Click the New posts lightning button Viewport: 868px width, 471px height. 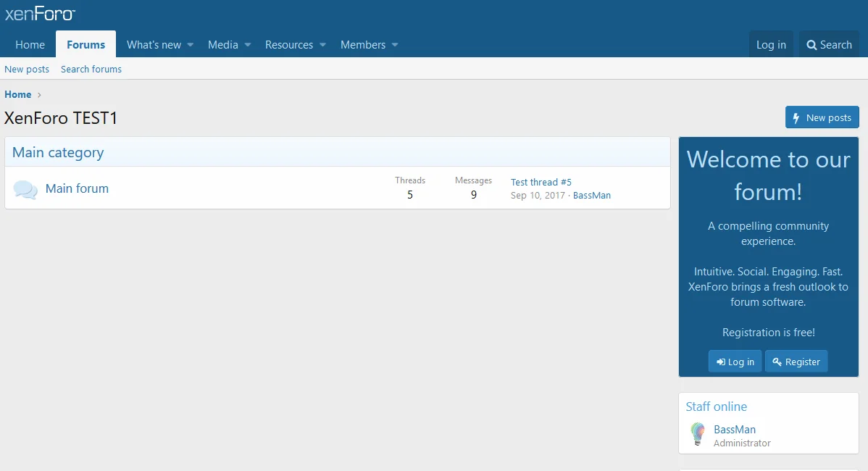[822, 117]
